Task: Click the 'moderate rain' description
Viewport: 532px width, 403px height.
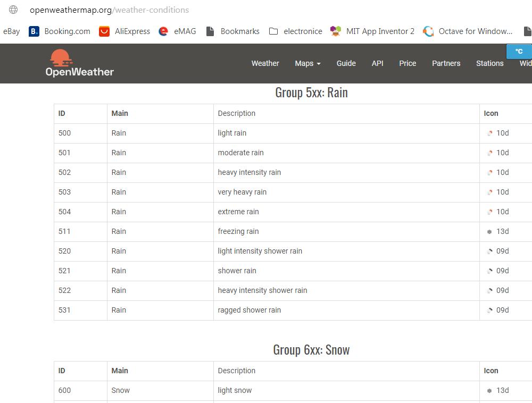Action: click(x=240, y=153)
